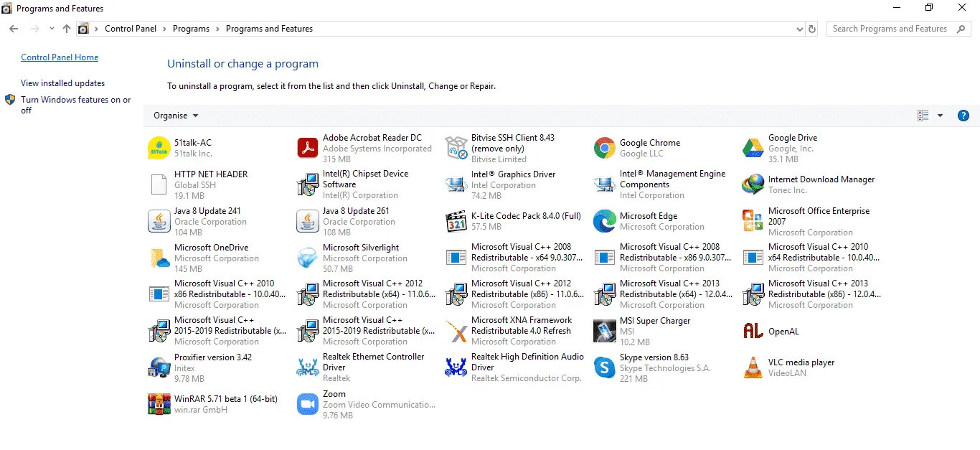Select the Proxifier version 3.42 icon

[159, 367]
